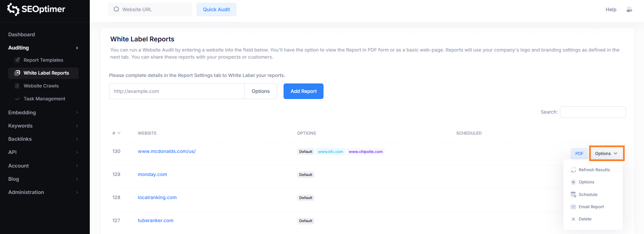Click the Quick Audit button
The width and height of the screenshot is (644, 234).
pos(216,9)
